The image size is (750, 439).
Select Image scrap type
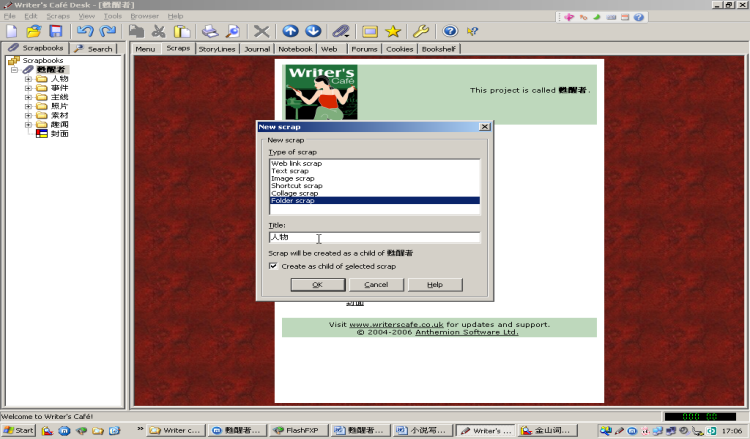tap(374, 178)
